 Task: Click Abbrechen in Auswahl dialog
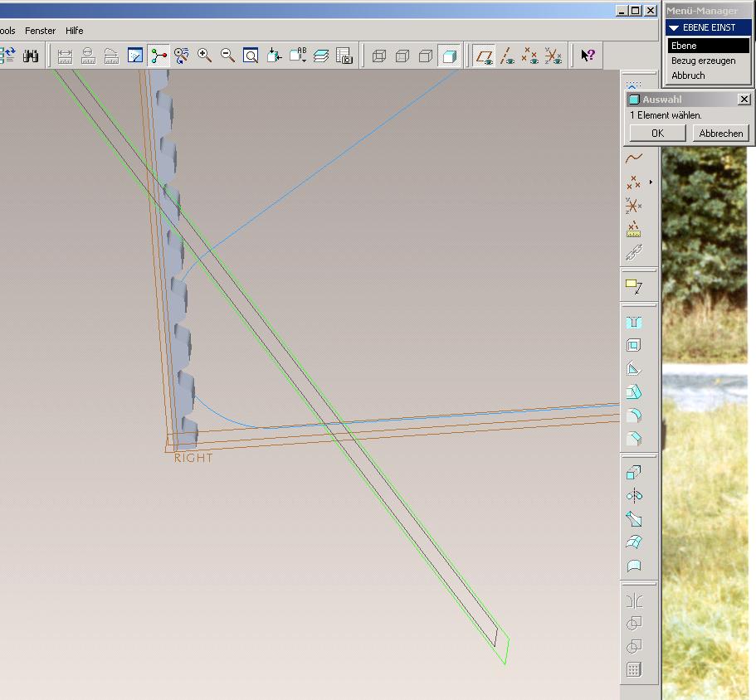click(x=721, y=134)
